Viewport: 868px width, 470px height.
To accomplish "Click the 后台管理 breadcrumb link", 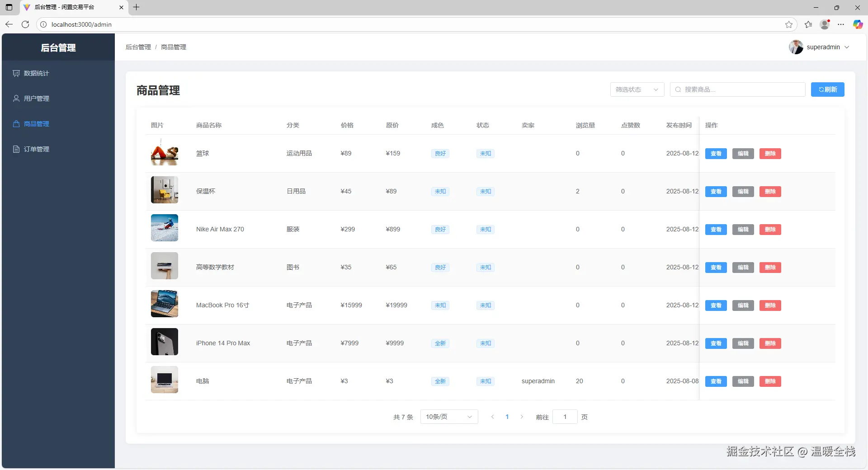I will point(138,47).
